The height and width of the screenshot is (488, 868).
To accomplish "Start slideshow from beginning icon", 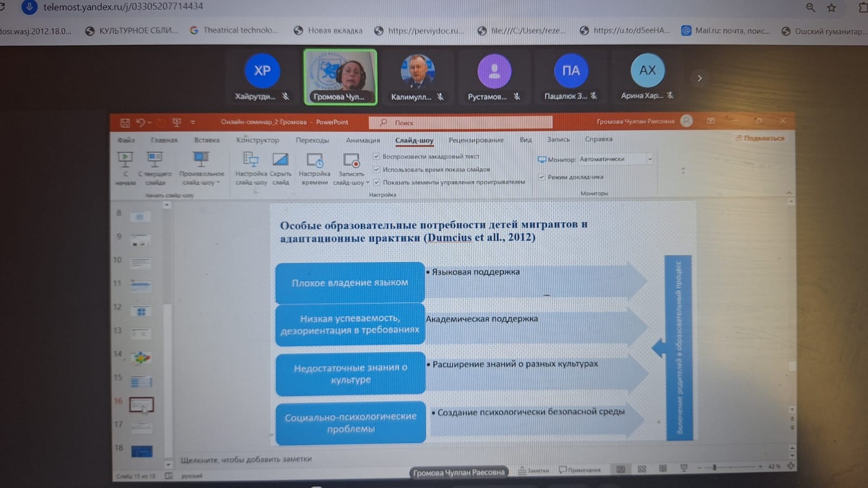I will coord(125,160).
